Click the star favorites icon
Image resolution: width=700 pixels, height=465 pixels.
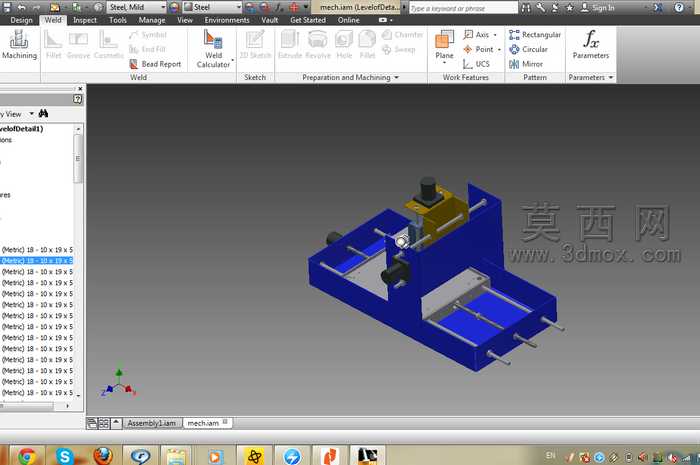click(x=570, y=8)
